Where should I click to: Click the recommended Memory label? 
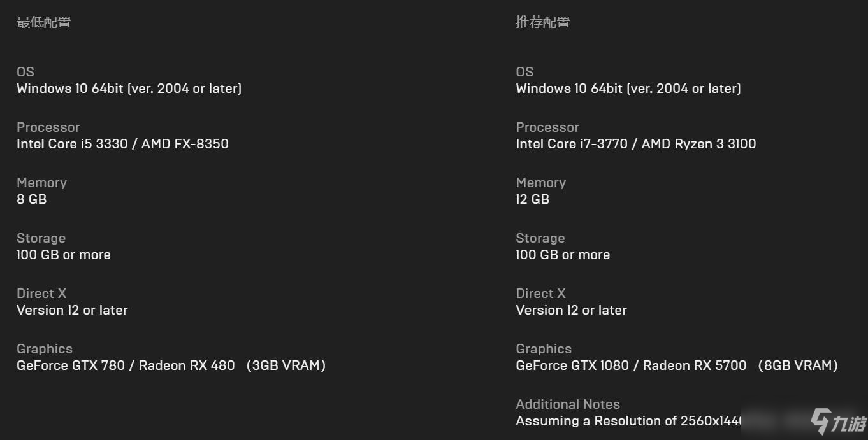(x=541, y=183)
